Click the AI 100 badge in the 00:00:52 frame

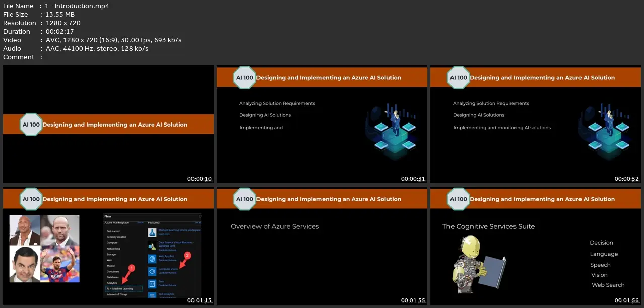[459, 78]
